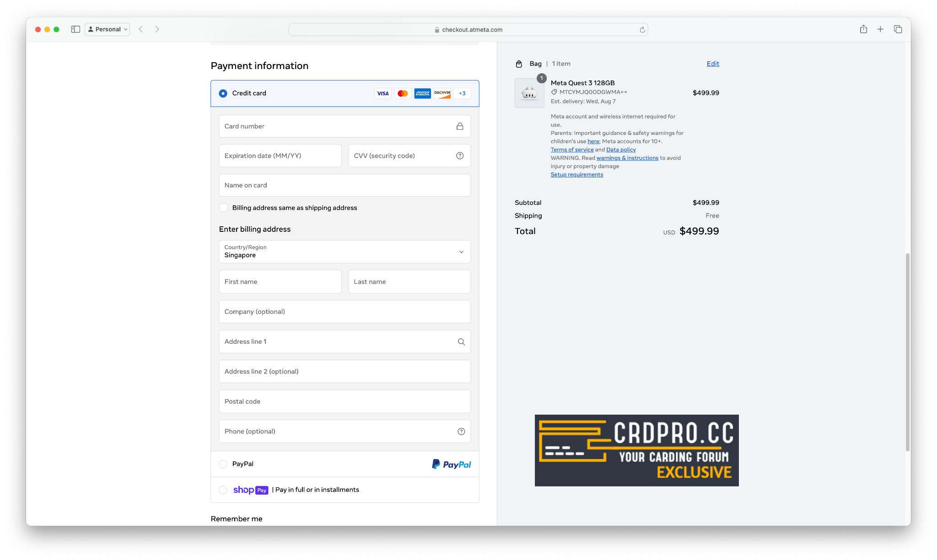The height and width of the screenshot is (560, 937).
Task: Focus the CVV security code field
Action: click(409, 156)
